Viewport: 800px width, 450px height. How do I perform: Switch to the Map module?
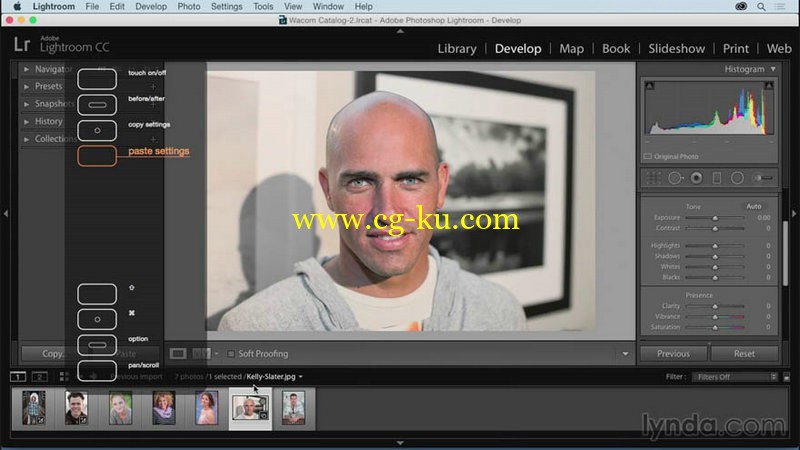571,48
